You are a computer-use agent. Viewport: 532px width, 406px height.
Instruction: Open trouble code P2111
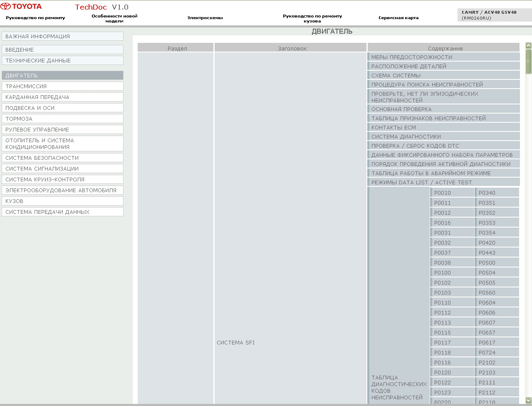(x=497, y=382)
